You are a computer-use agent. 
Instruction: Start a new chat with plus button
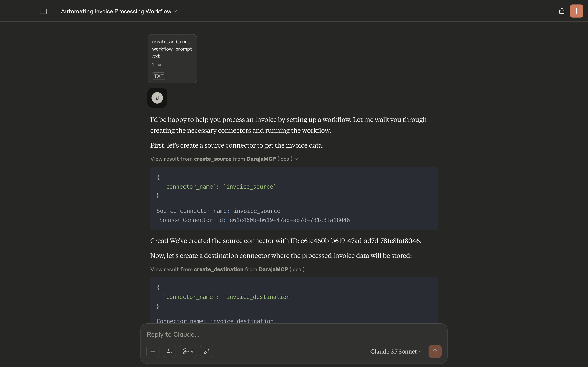pos(576,11)
